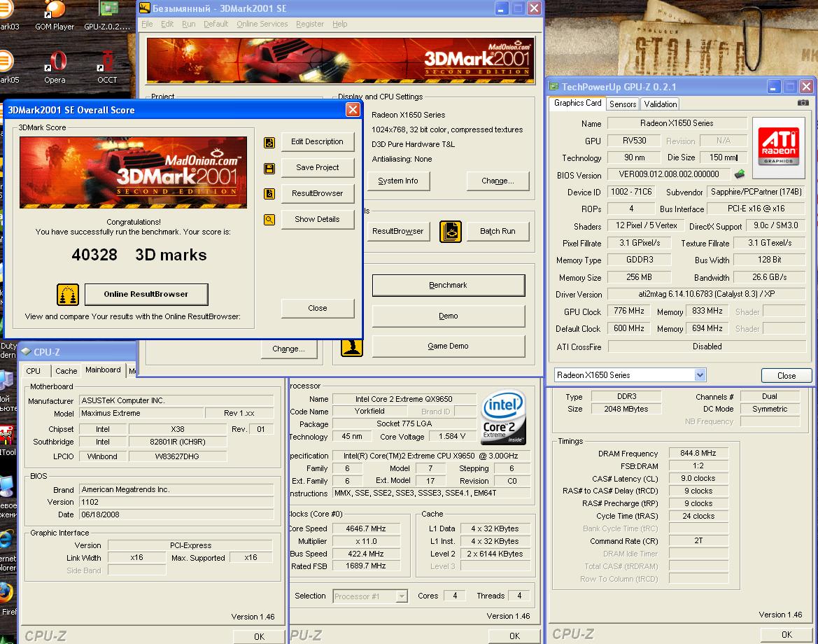Click the ATI Radeon logo in GPU-Z
The image size is (818, 644).
point(778,148)
